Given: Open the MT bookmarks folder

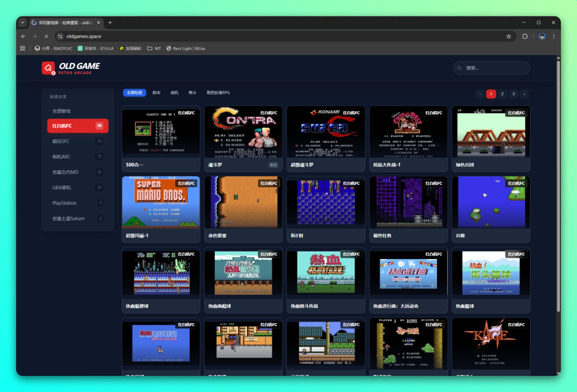Looking at the screenshot, I should 154,48.
